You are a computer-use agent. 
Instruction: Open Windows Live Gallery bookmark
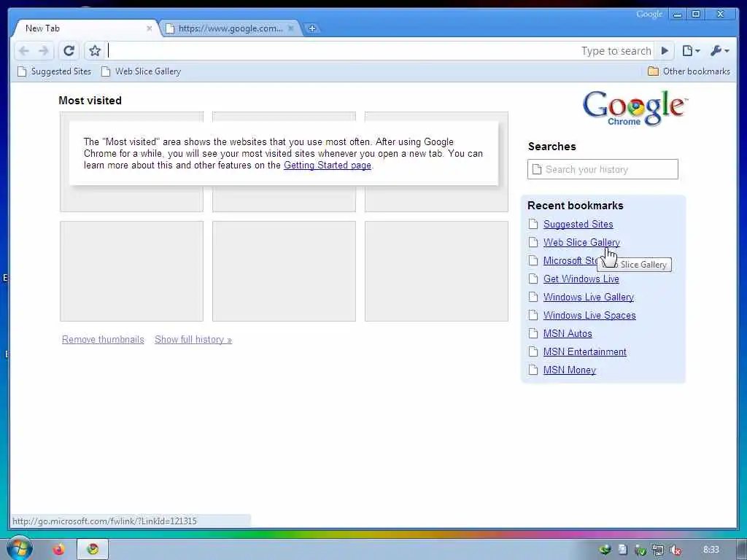tap(589, 297)
